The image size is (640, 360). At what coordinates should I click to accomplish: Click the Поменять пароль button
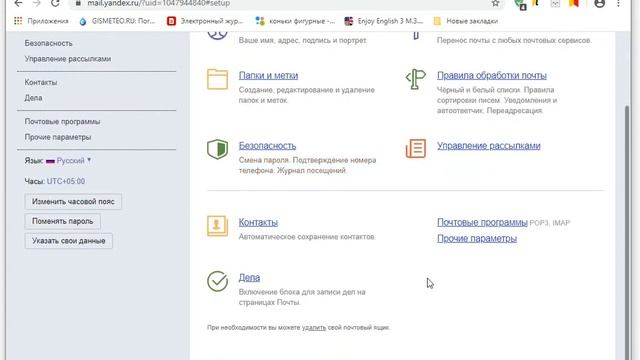point(62,221)
